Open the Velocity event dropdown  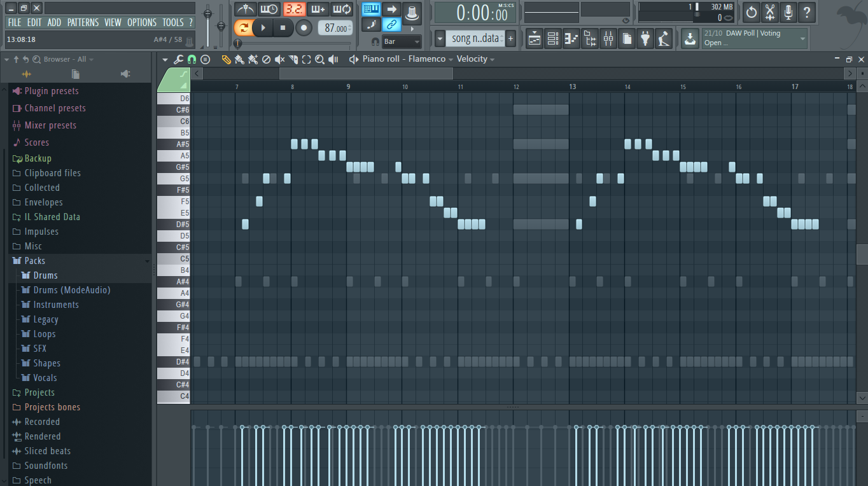pyautogui.click(x=475, y=59)
